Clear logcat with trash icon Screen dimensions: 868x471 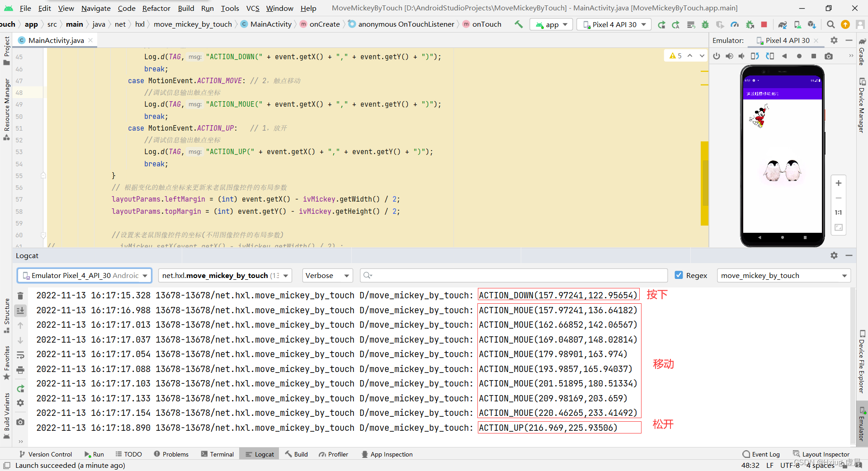pos(20,296)
